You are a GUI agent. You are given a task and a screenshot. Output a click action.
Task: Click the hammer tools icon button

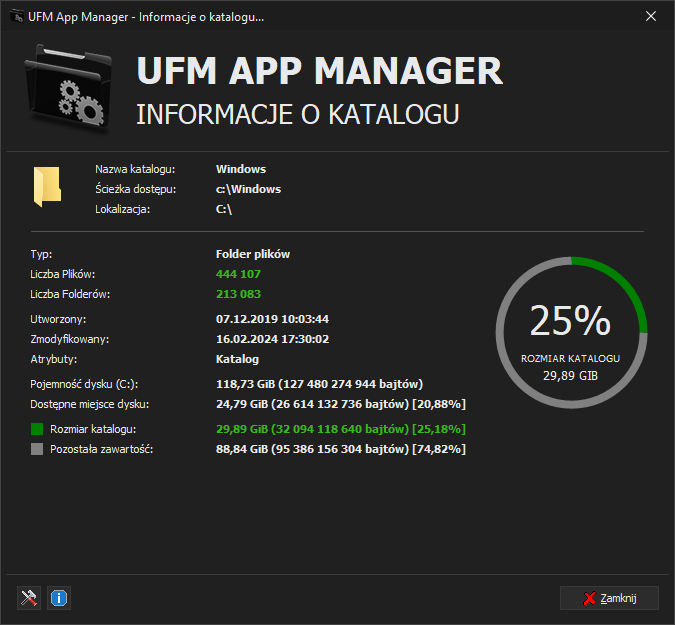tap(29, 598)
